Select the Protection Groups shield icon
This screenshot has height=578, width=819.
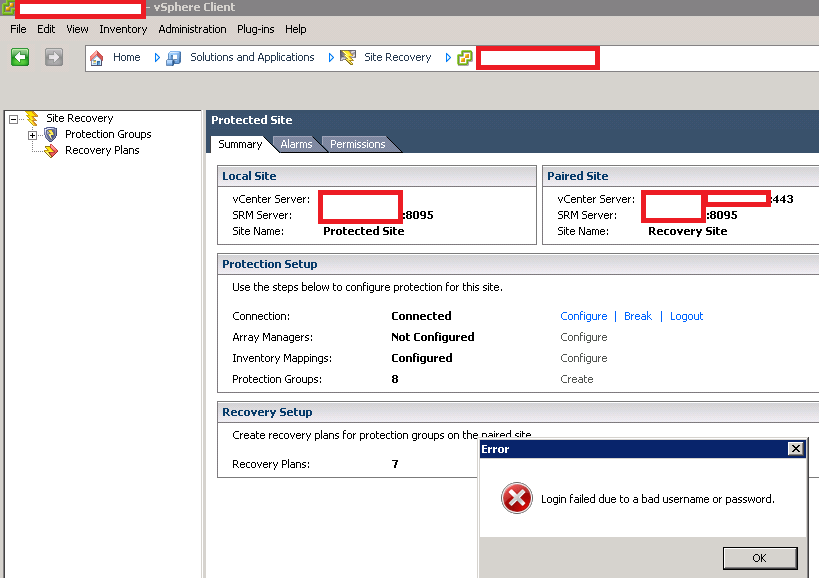click(x=51, y=134)
